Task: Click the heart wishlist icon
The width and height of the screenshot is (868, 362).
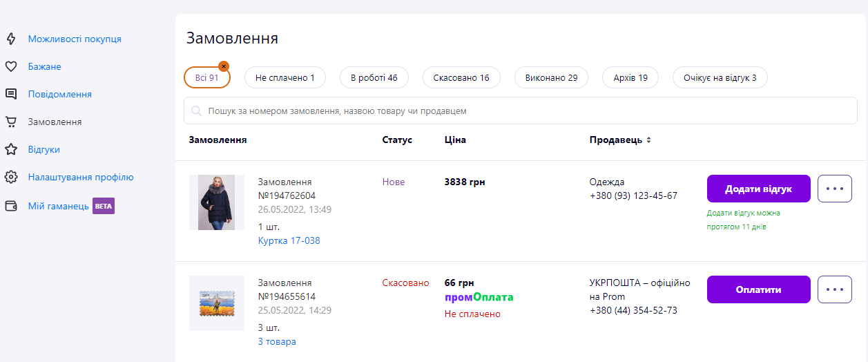Action: pos(11,66)
